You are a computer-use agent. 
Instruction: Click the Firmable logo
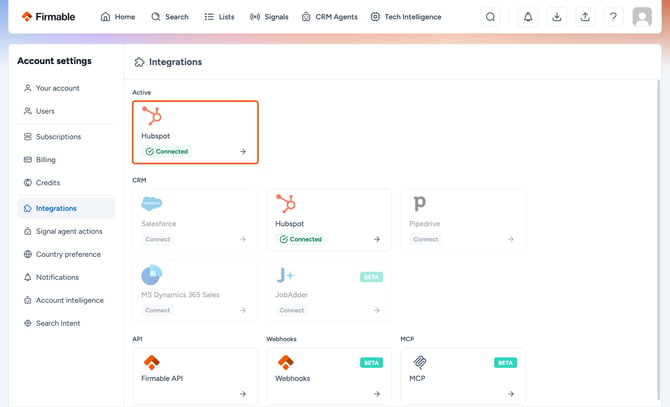coord(48,17)
